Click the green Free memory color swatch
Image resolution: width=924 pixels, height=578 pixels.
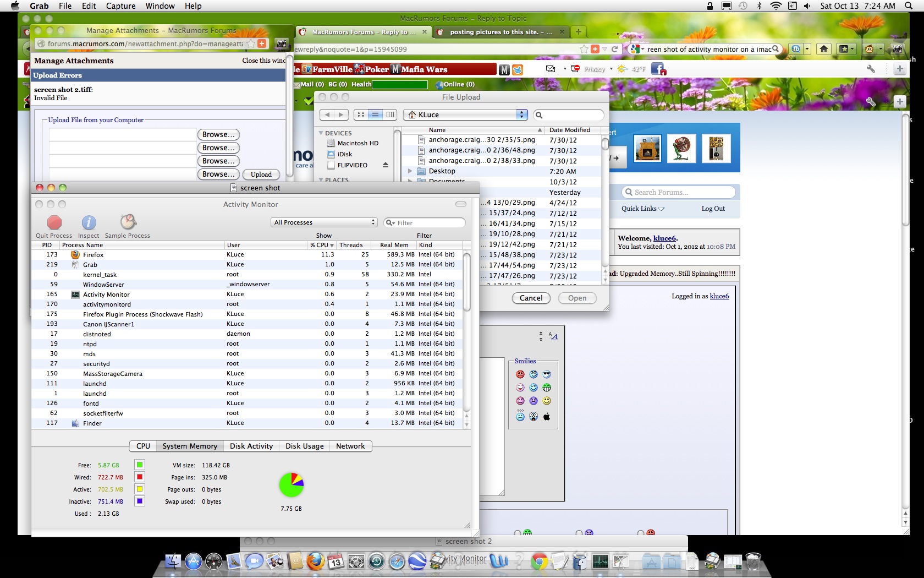[140, 465]
